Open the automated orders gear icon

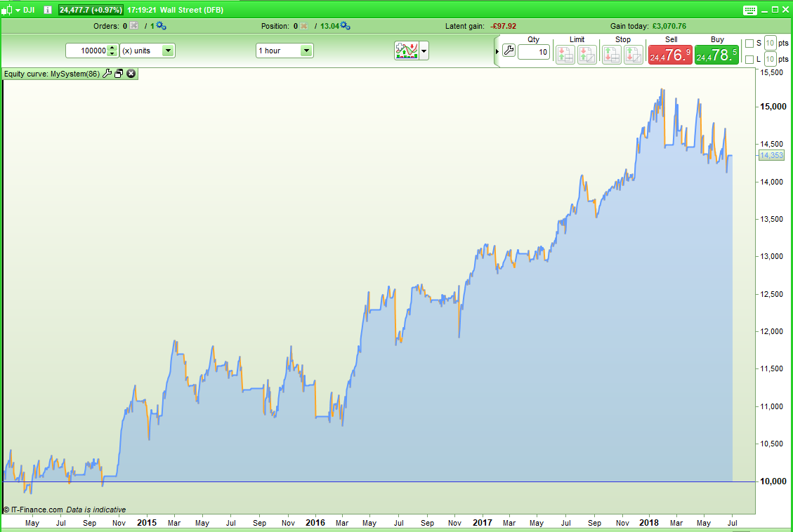point(162,26)
